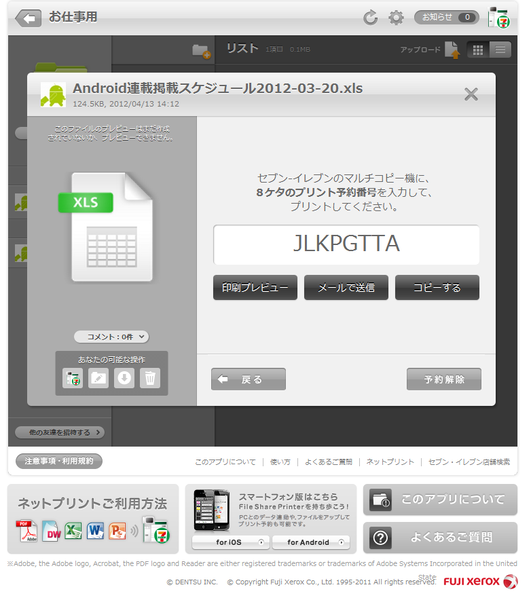531x600 pixels.
Task: Expand the コメント：0件 dropdown
Action: (x=111, y=337)
